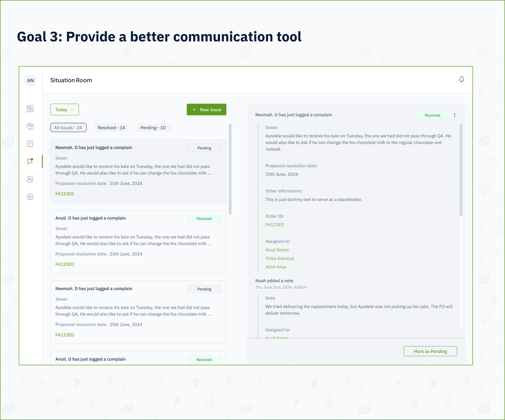505x420 pixels.
Task: Open the FA123ED order ID in details panel
Action: point(275,225)
